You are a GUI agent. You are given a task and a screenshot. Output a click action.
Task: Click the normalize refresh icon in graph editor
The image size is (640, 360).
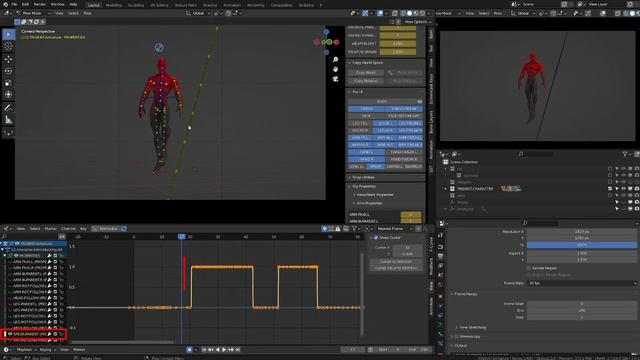124,229
